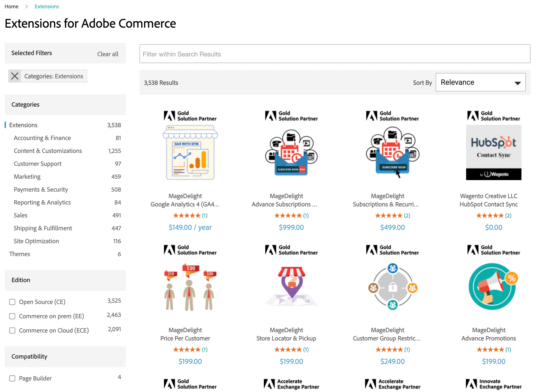This screenshot has width=536, height=392.
Task: Open the Wagento HubSpot Contact Sync listing thumbnail
Action: pos(494,152)
